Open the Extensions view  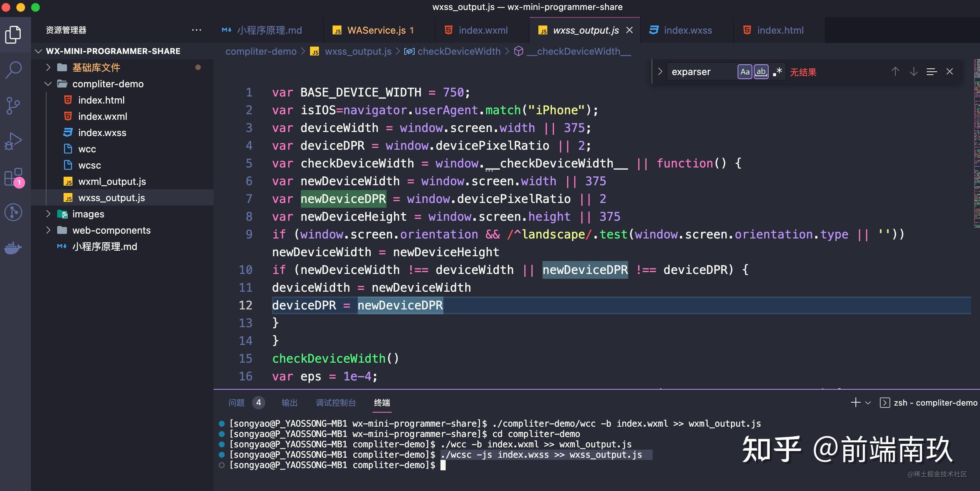click(x=14, y=177)
